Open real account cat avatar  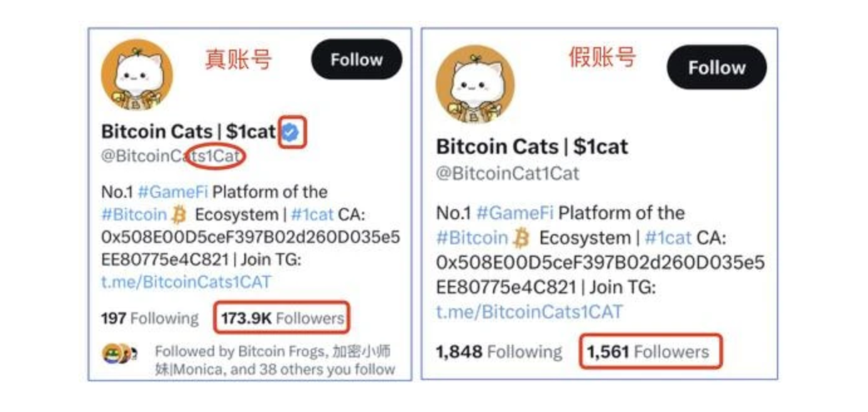[x=136, y=75]
